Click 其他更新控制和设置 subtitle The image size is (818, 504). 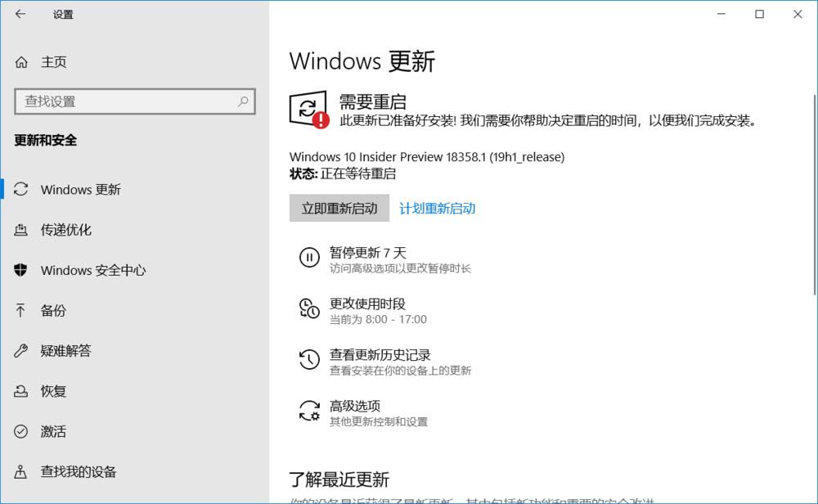[x=379, y=421]
